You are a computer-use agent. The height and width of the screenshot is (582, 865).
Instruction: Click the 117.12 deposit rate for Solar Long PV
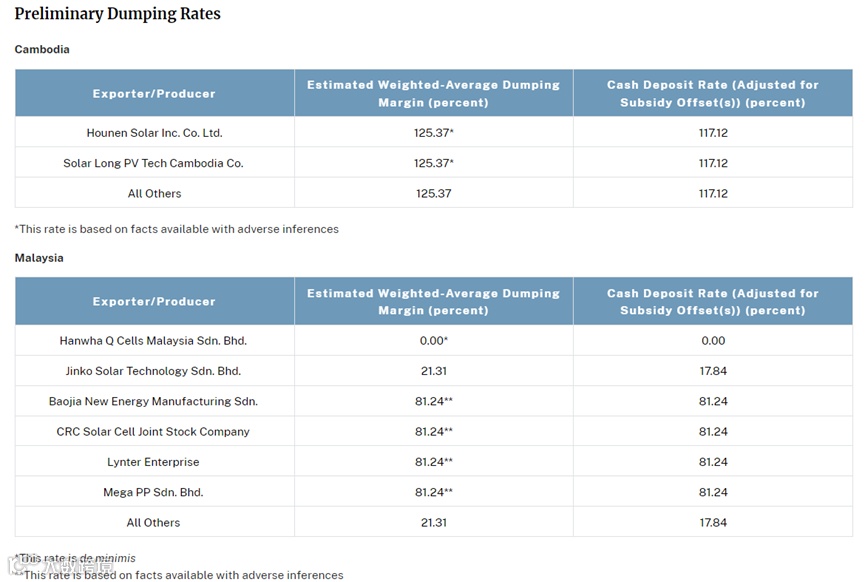point(713,163)
